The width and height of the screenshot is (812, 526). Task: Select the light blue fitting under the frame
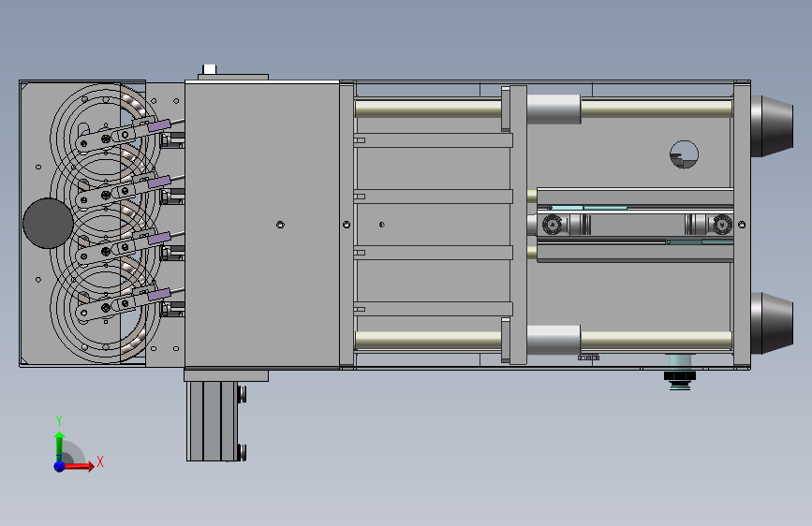[x=679, y=372]
